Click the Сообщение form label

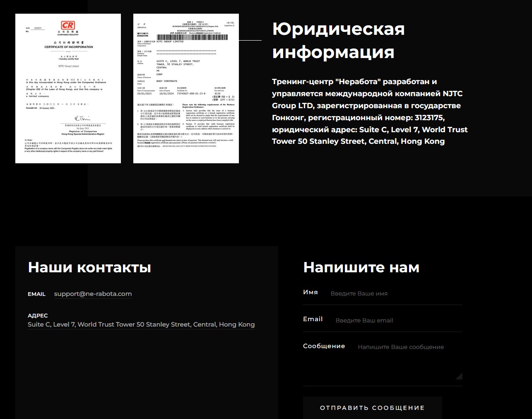click(324, 346)
